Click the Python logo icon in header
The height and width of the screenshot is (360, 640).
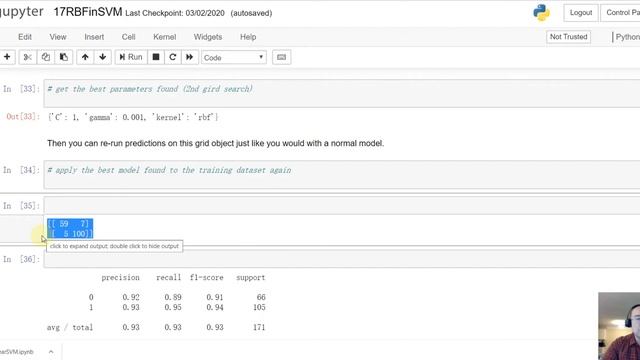coord(541,13)
